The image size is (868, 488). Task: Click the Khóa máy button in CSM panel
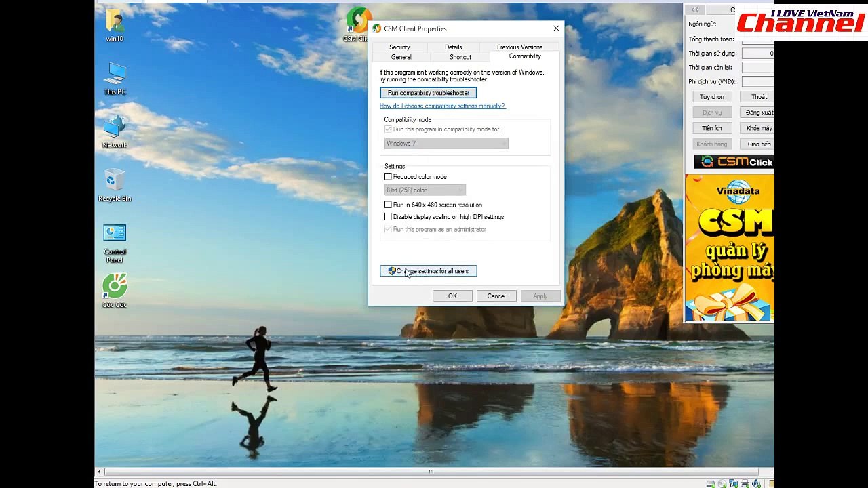coord(757,128)
